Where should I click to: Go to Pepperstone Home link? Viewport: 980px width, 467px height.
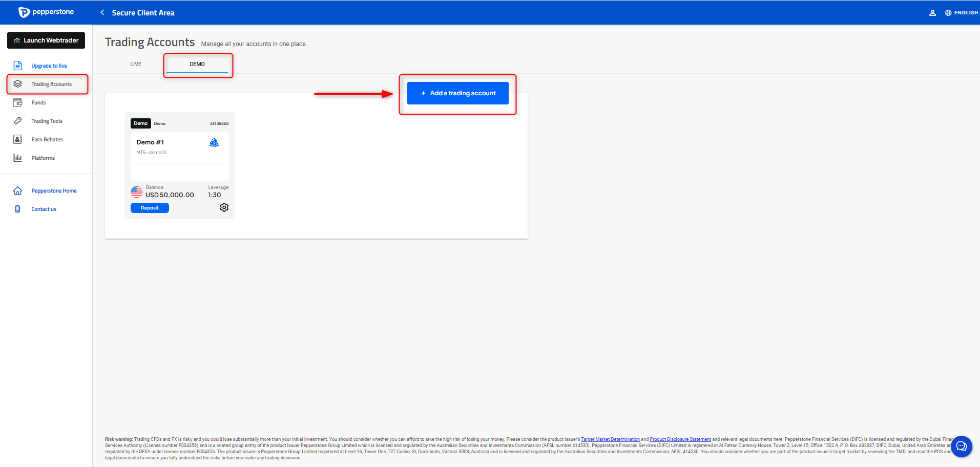click(54, 190)
